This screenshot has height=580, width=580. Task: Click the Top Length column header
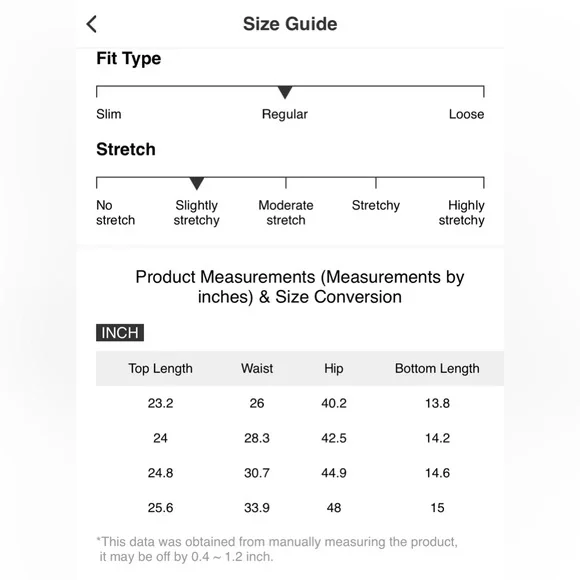[161, 368]
